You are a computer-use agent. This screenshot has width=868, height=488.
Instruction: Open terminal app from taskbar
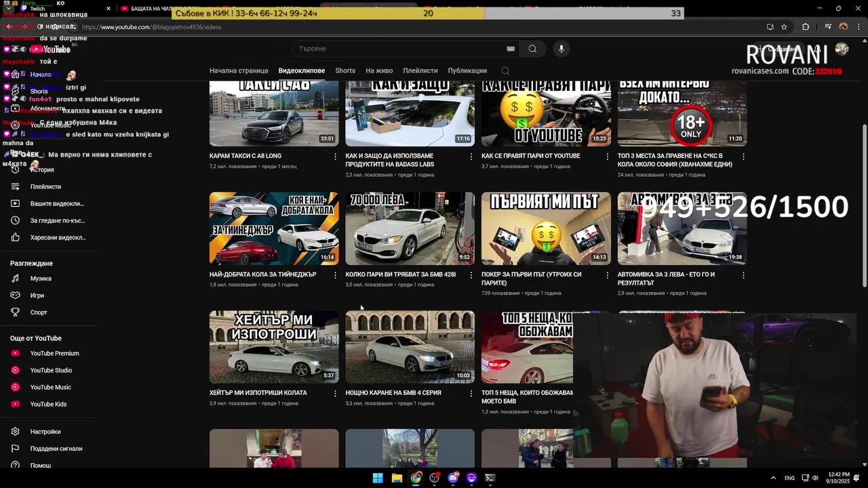tap(490, 478)
